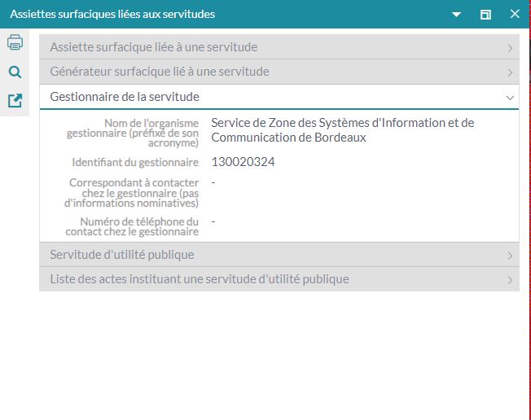Screen dimensions: 531x420
Task: Open Générateur surfacique lié à une servitude section
Action: coord(160,72)
